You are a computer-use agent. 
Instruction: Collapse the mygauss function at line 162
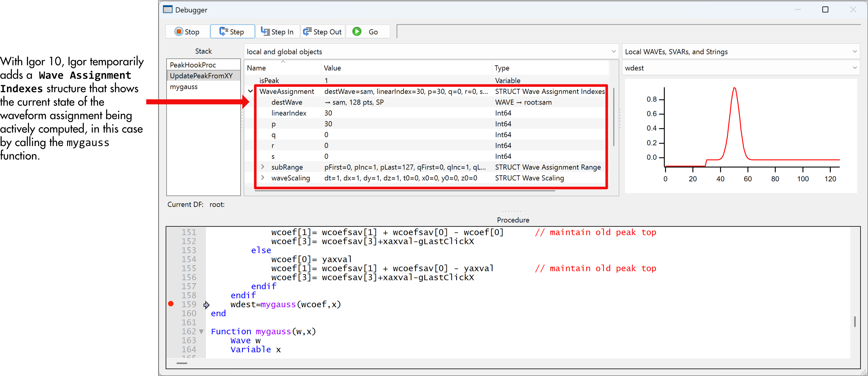[201, 332]
